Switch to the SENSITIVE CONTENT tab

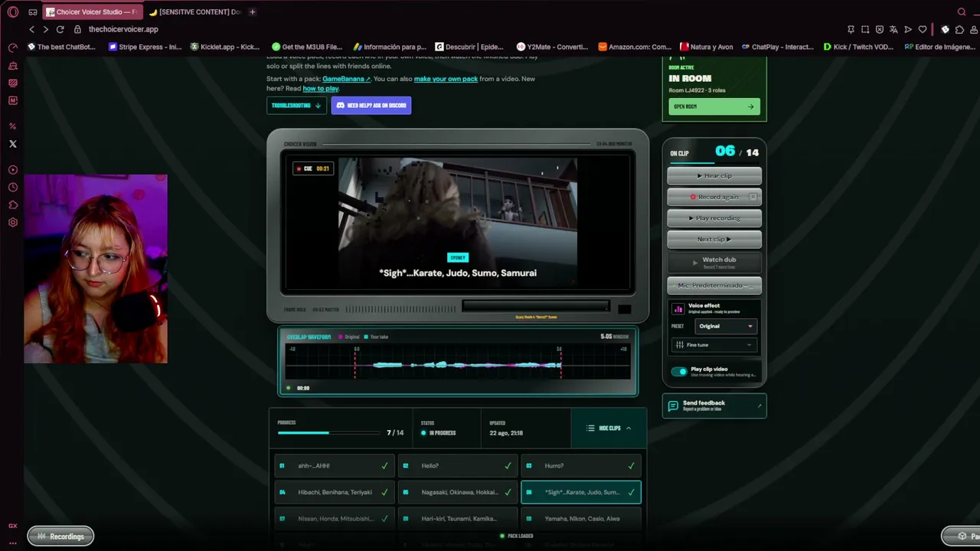(x=195, y=11)
